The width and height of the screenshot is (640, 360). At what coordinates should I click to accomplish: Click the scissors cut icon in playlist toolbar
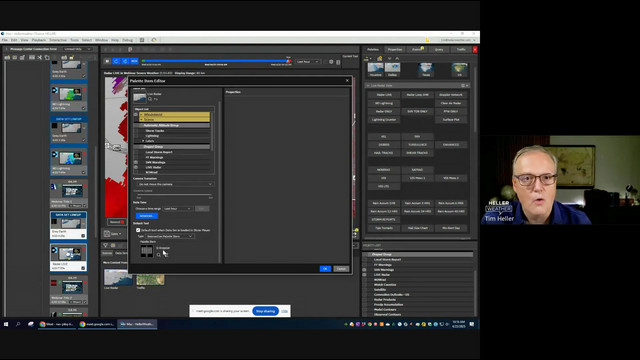(40, 58)
